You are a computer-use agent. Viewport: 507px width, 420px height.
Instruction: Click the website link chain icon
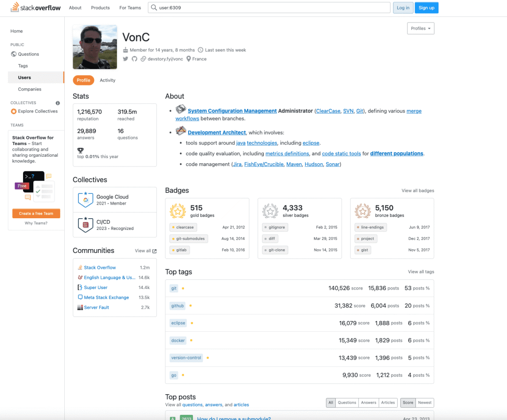tap(143, 59)
